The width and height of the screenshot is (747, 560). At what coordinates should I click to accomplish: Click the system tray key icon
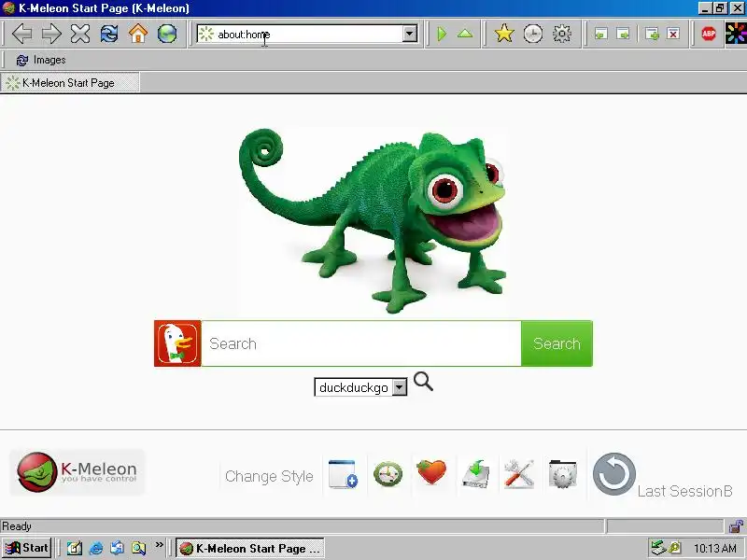tap(674, 548)
